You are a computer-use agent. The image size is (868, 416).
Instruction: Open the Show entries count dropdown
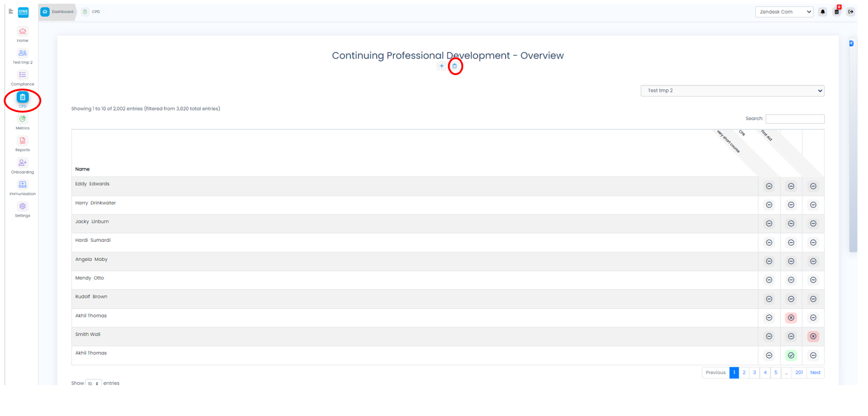(94, 383)
